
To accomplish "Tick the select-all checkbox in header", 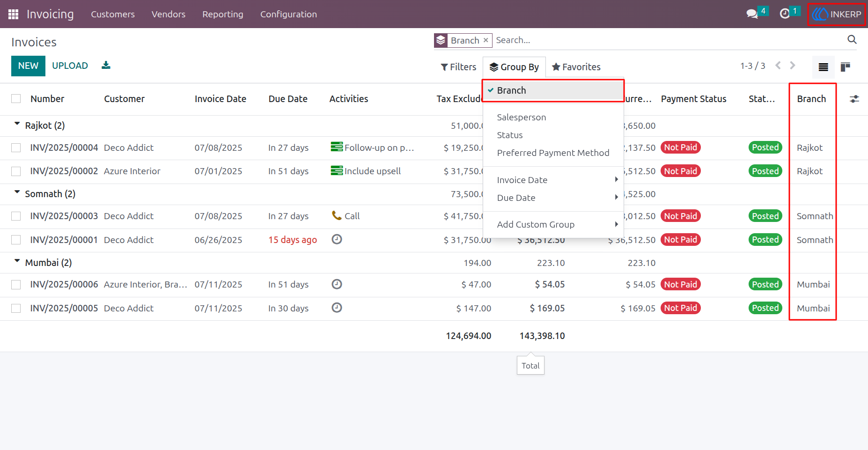I will (x=16, y=98).
